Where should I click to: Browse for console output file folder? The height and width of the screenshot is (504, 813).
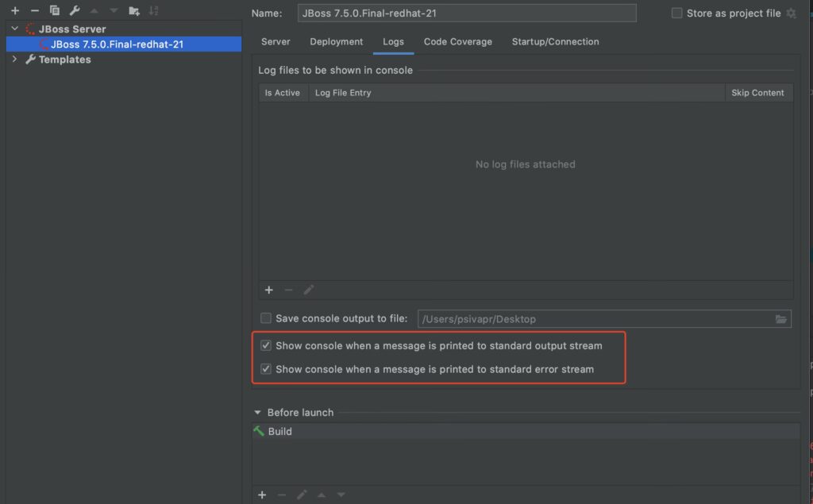pos(781,319)
